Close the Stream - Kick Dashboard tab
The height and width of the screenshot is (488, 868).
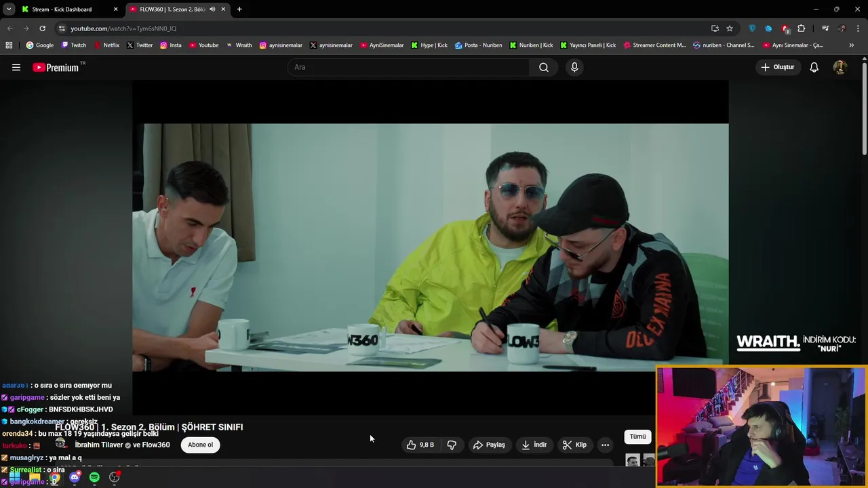click(x=115, y=9)
